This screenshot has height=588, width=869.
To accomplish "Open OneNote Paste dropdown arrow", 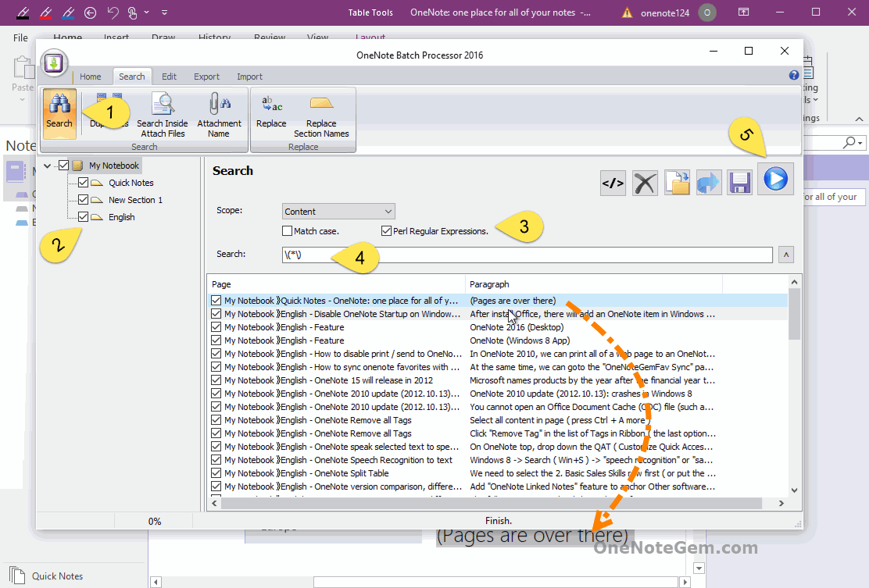I will pyautogui.click(x=22, y=100).
